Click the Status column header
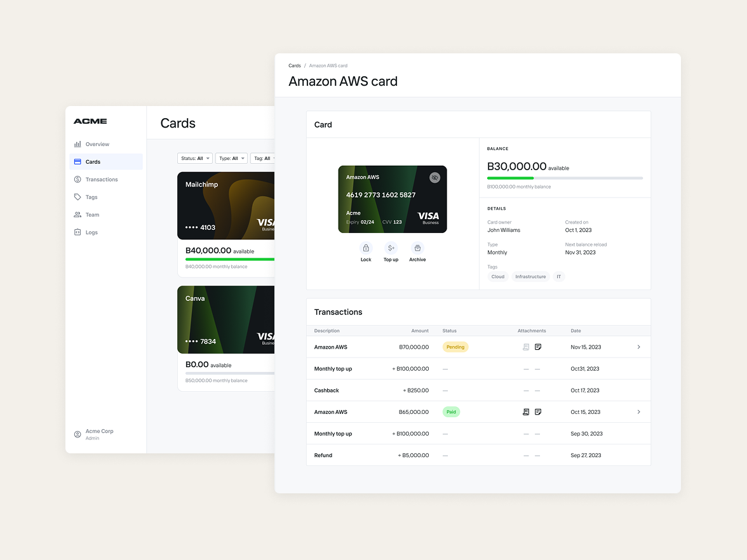747x560 pixels. click(449, 331)
